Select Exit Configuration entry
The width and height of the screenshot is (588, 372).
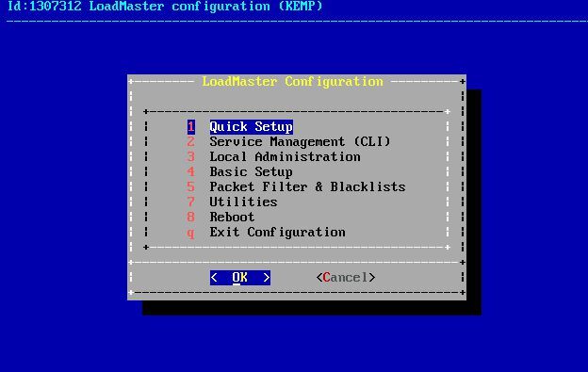[277, 232]
